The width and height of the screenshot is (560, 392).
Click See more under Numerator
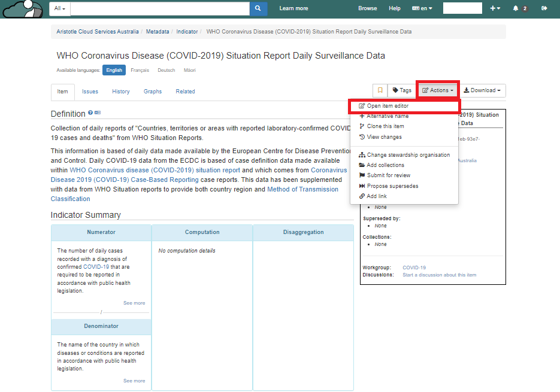tap(134, 303)
